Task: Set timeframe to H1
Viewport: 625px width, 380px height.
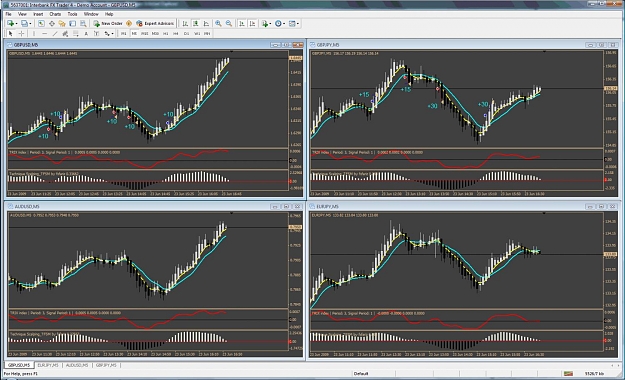Action: tap(165, 34)
